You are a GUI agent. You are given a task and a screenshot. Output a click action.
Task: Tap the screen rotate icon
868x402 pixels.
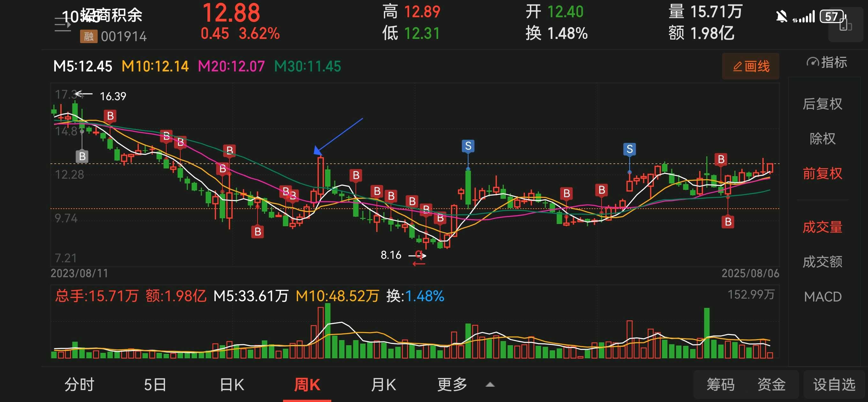pyautogui.click(x=845, y=24)
